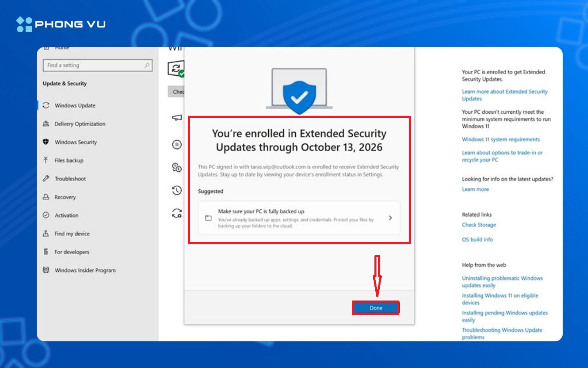Click the Activation checkmark icon
The image size is (588, 368).
[46, 215]
